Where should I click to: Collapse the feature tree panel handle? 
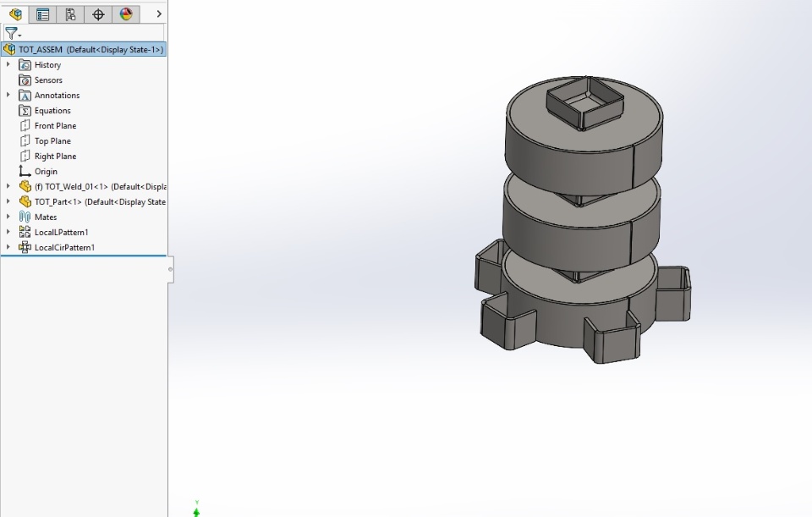170,269
